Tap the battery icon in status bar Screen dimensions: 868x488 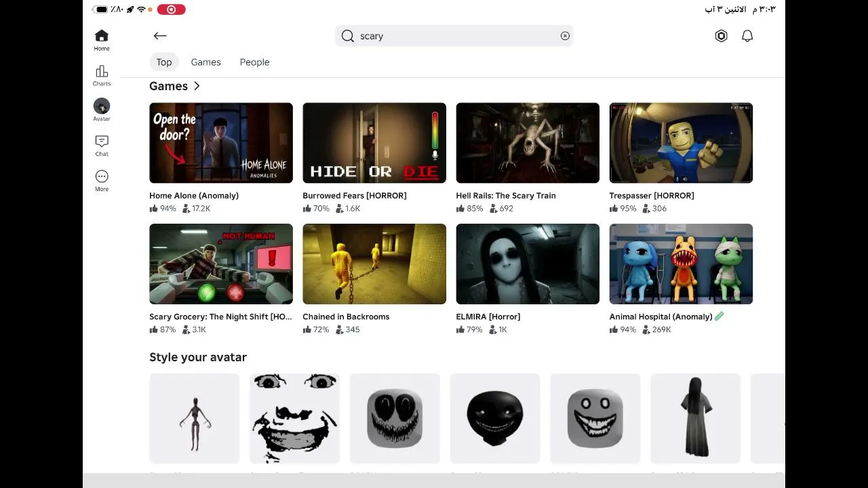(x=100, y=9)
